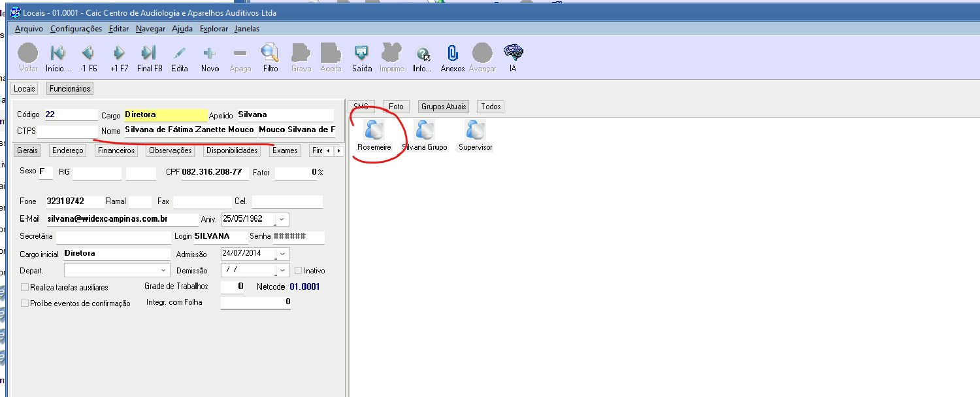Image resolution: width=980 pixels, height=397 pixels.
Task: Click the E-Mail input field
Action: point(121,219)
